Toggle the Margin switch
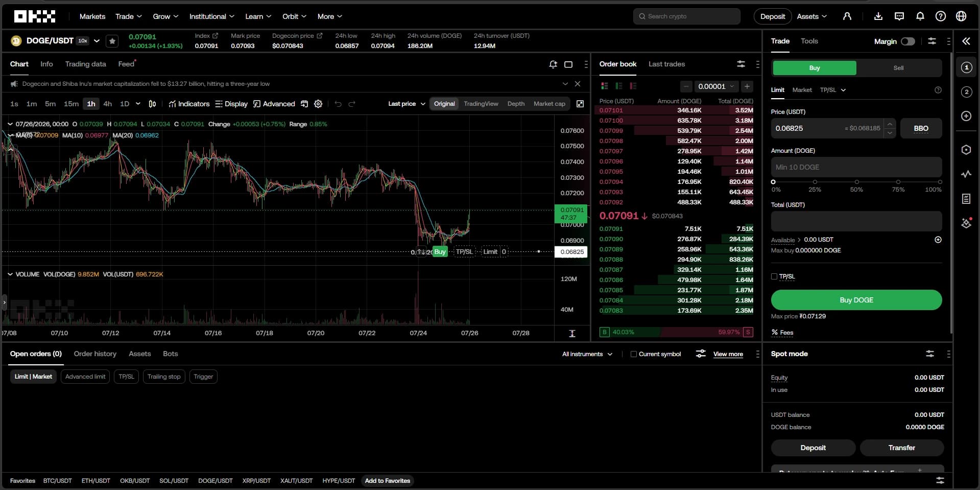The height and width of the screenshot is (490, 980). 908,41
